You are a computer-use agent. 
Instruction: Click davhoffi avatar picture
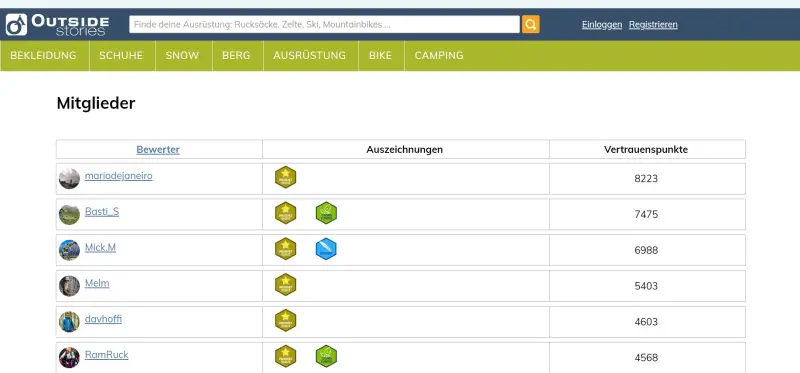coord(69,321)
